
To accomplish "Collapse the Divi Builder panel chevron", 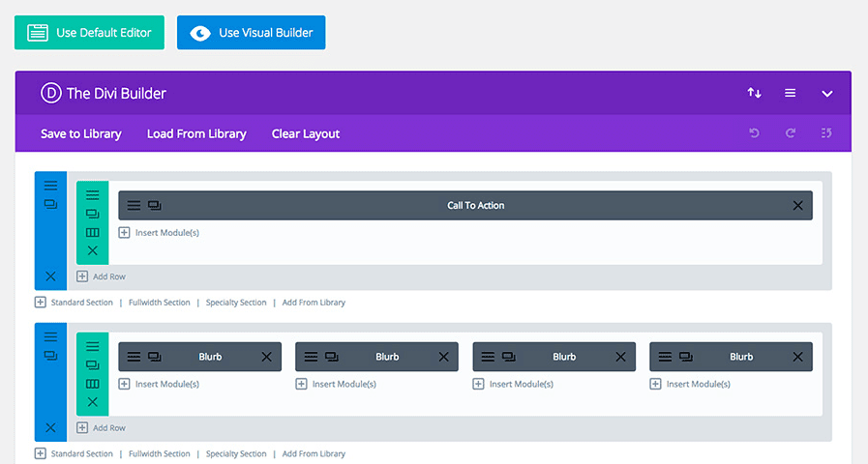I will click(x=827, y=94).
